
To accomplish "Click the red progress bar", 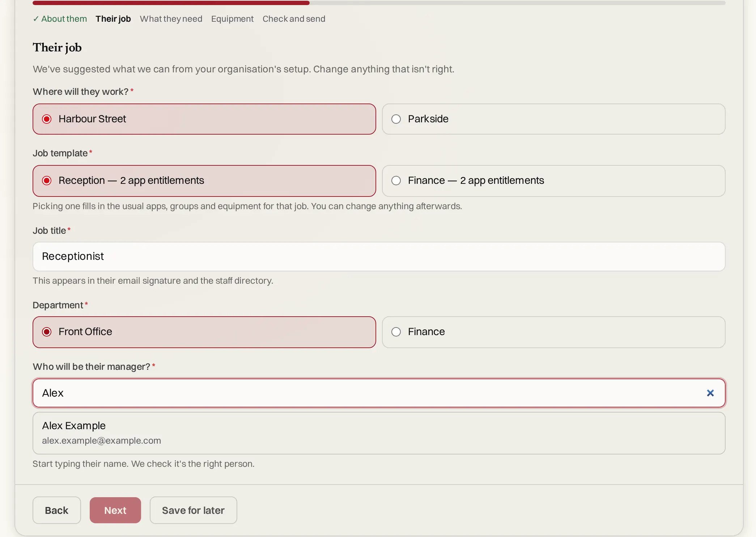I will click(171, 3).
